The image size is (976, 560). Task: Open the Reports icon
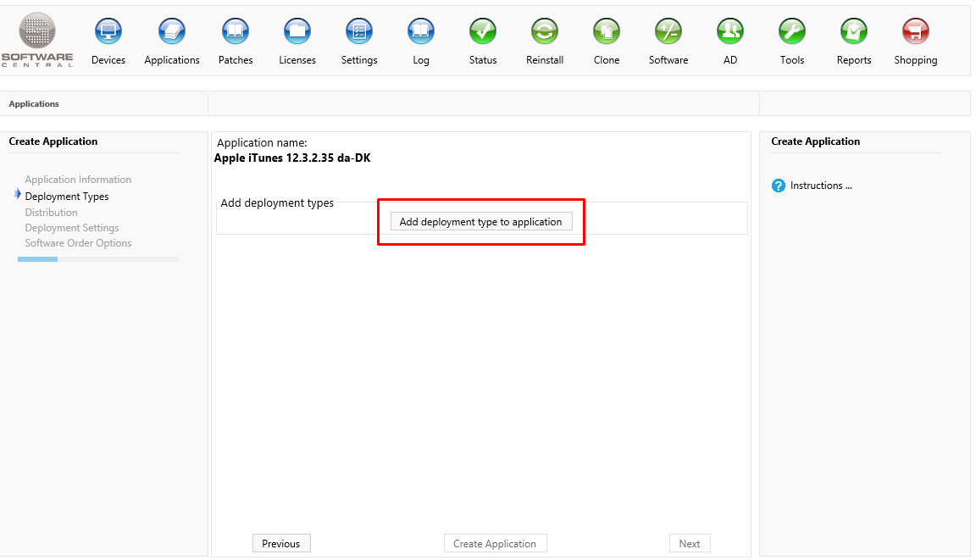[854, 32]
